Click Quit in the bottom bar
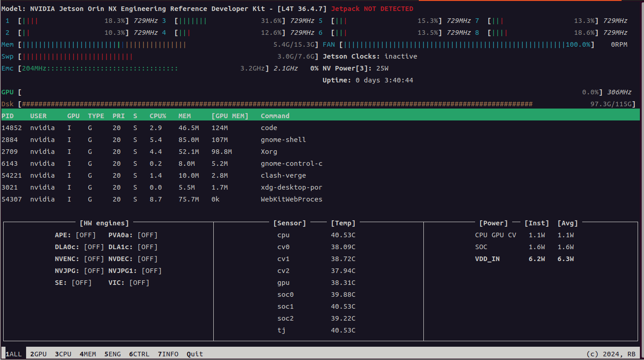Image resolution: width=644 pixels, height=360 pixels. (x=195, y=354)
